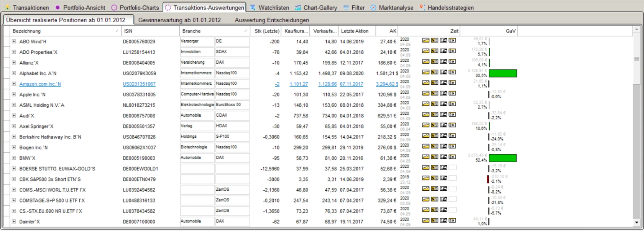Click the green GuV bar for Alphabet Inc. A`N
The width and height of the screenshot is (644, 231).
point(503,73)
